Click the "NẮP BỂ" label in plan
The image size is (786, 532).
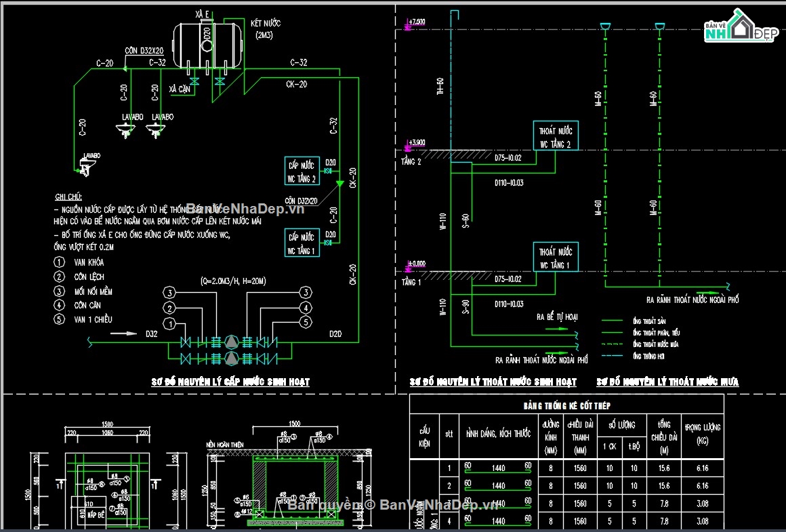click(x=96, y=515)
